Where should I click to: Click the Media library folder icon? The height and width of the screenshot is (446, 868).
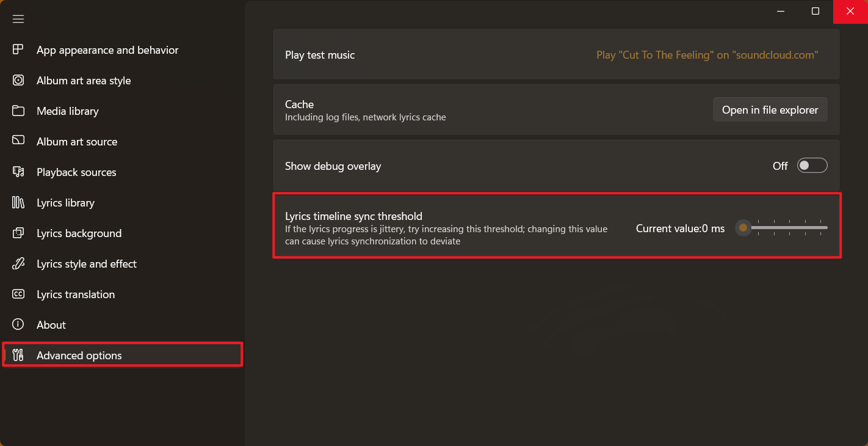coord(18,111)
